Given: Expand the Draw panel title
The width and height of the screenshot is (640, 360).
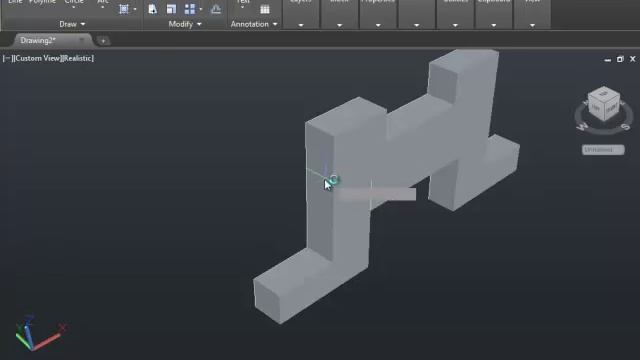Looking at the screenshot, I should [x=72, y=24].
